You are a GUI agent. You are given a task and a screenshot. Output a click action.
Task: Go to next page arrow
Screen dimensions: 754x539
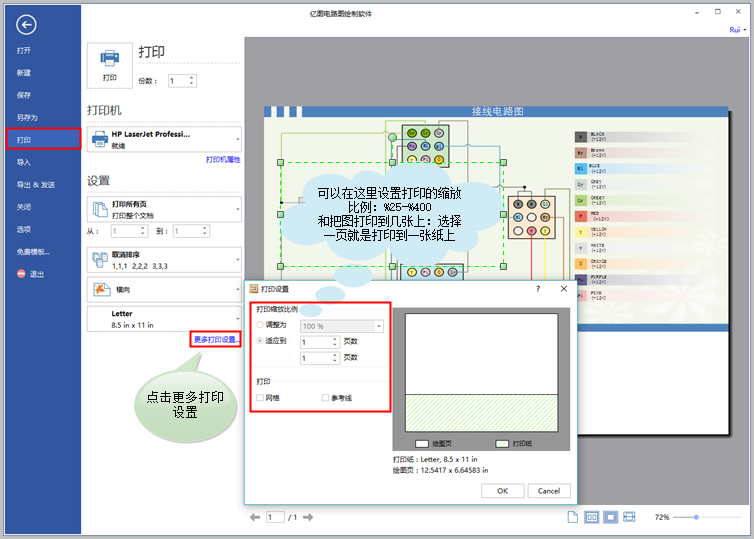point(308,517)
